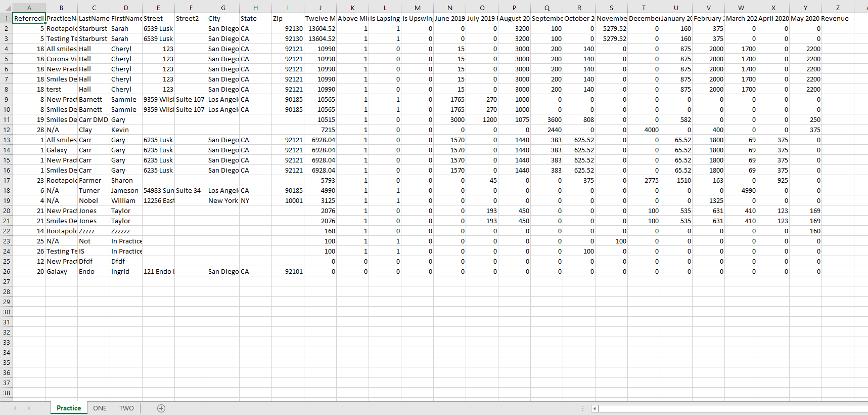Click the ReferredI header cell A1
868x416 pixels.
(x=29, y=18)
